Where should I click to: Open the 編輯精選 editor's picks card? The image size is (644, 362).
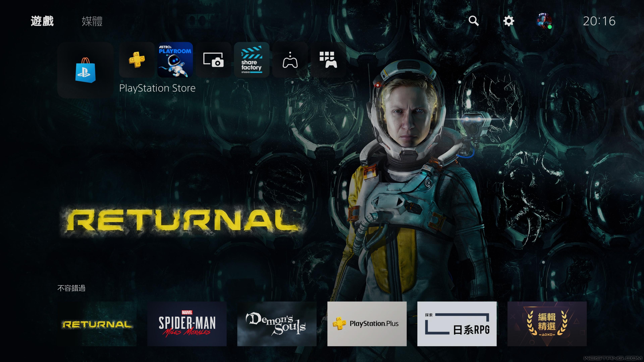click(547, 324)
